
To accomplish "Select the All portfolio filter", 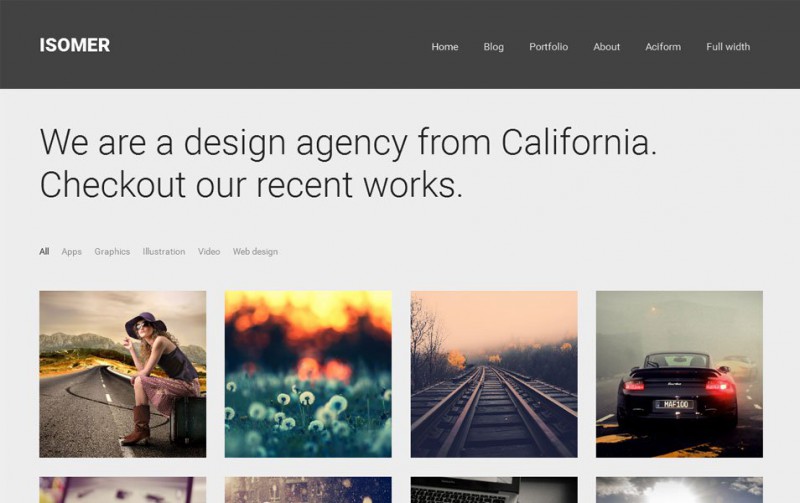I will point(44,252).
